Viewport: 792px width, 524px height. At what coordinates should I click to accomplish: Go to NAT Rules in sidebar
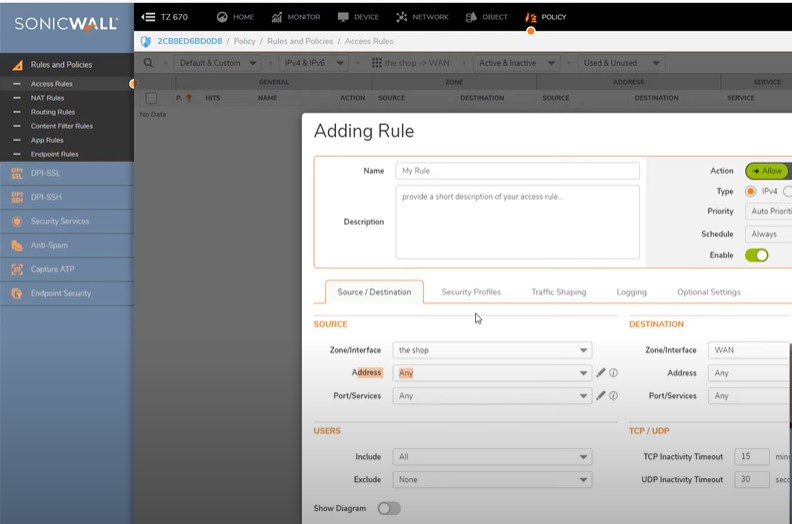(x=47, y=98)
